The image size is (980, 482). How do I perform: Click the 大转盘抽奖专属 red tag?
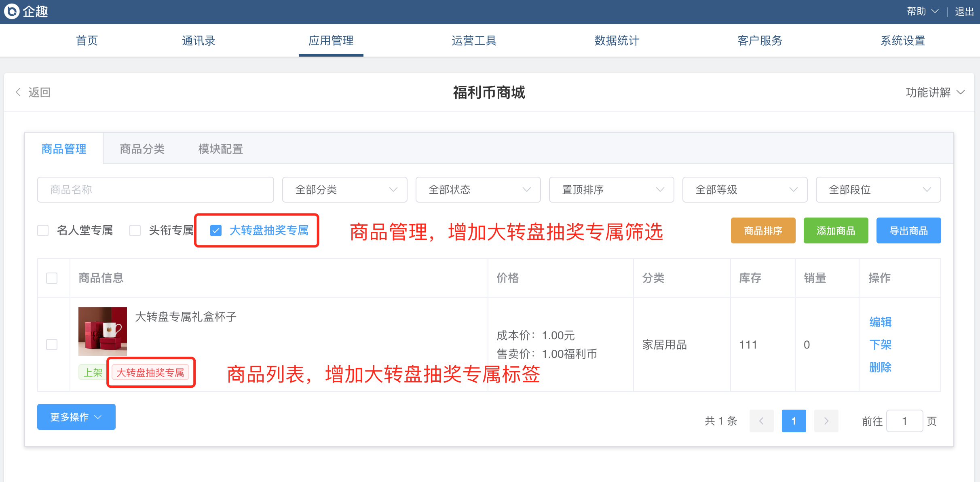pos(150,372)
